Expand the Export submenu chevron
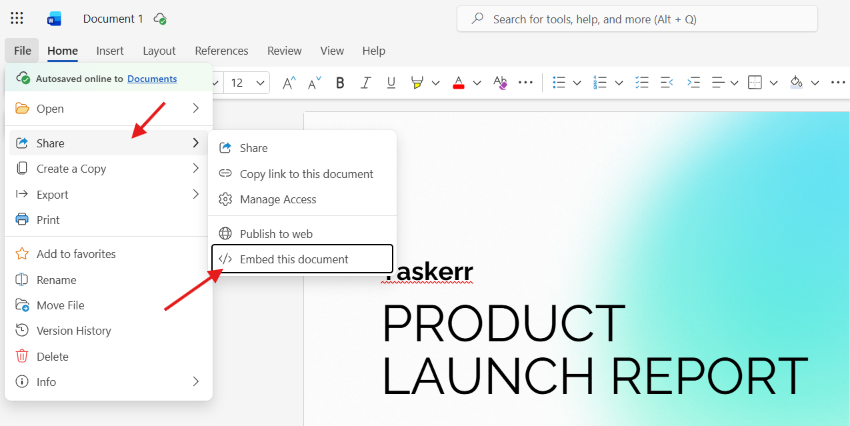The width and height of the screenshot is (850, 426). pyautogui.click(x=196, y=195)
